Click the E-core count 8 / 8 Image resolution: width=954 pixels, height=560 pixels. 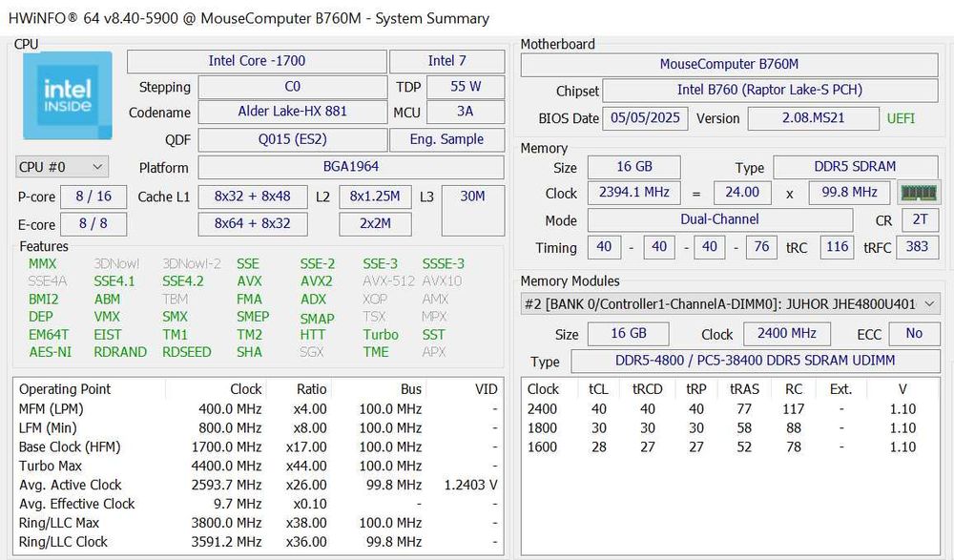click(93, 224)
